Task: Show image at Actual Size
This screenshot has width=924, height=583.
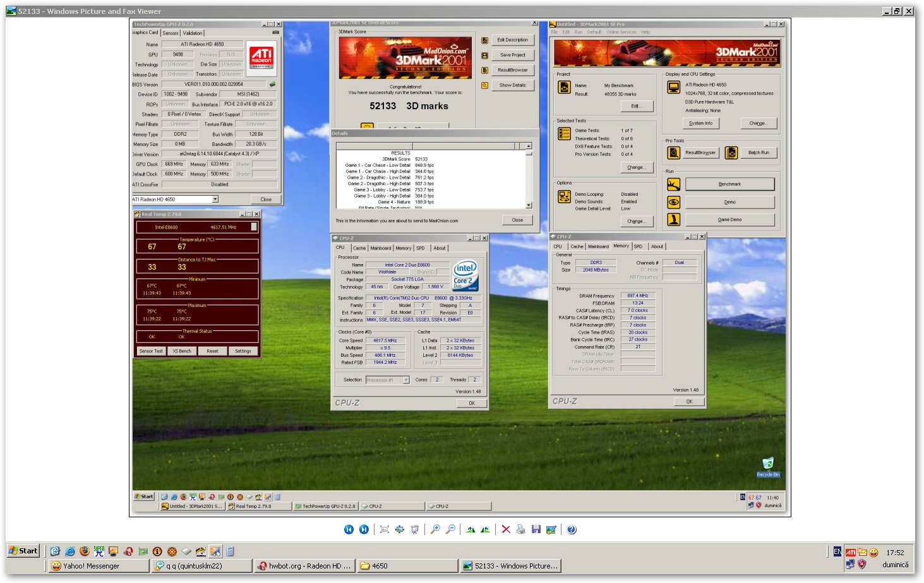Action: [399, 529]
